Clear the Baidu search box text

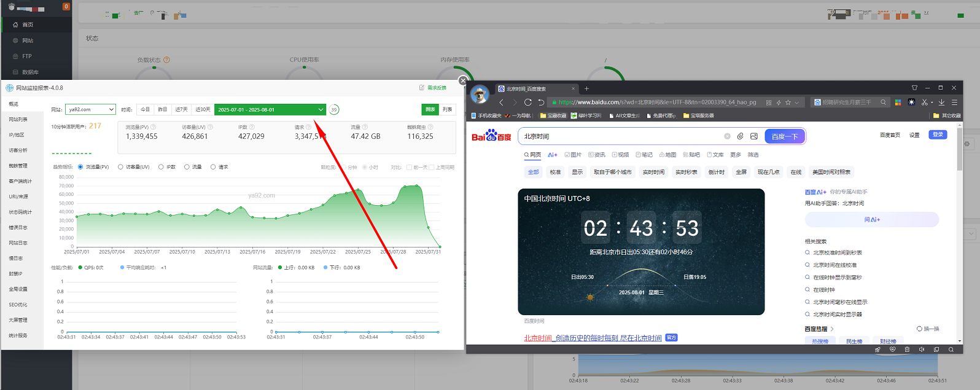point(727,136)
